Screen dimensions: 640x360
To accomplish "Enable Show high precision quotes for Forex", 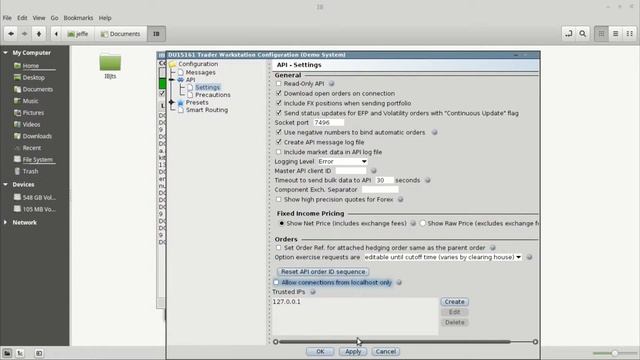I will (x=279, y=199).
